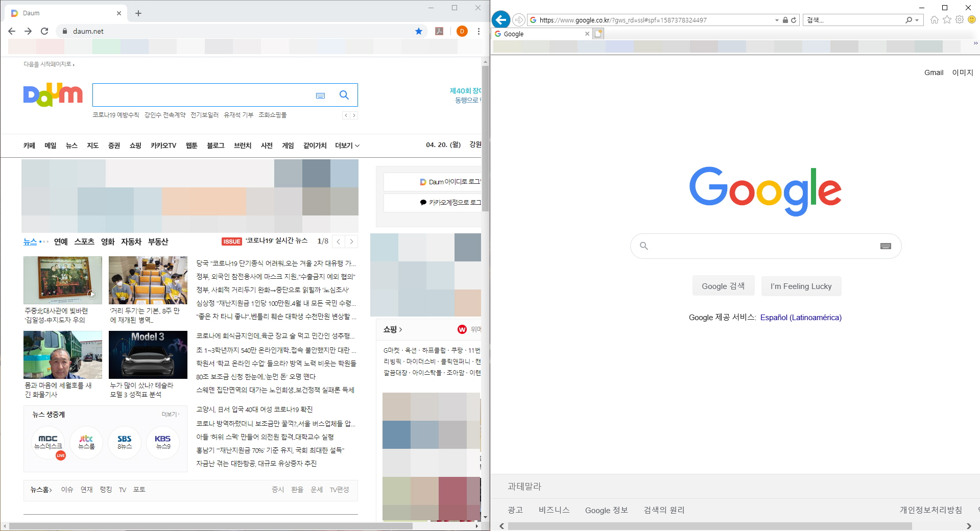Open the KBS 뉴스9 channel icon
980x531 pixels.
(x=163, y=442)
